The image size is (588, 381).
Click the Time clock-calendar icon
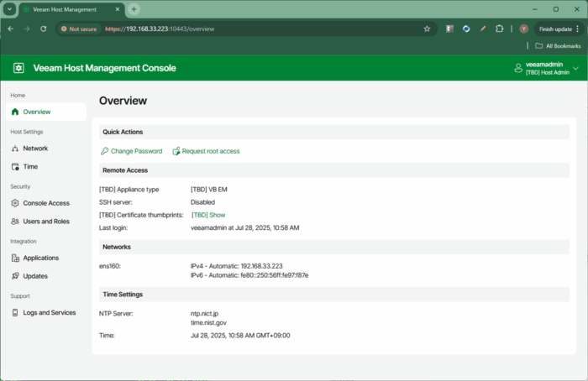click(x=15, y=167)
